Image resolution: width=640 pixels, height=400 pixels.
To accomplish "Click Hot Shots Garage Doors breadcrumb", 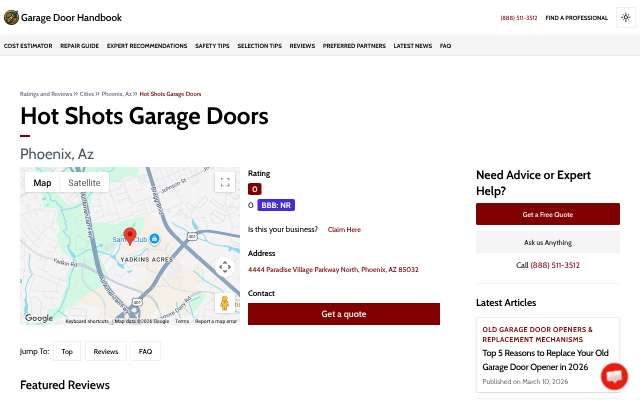I will 170,94.
